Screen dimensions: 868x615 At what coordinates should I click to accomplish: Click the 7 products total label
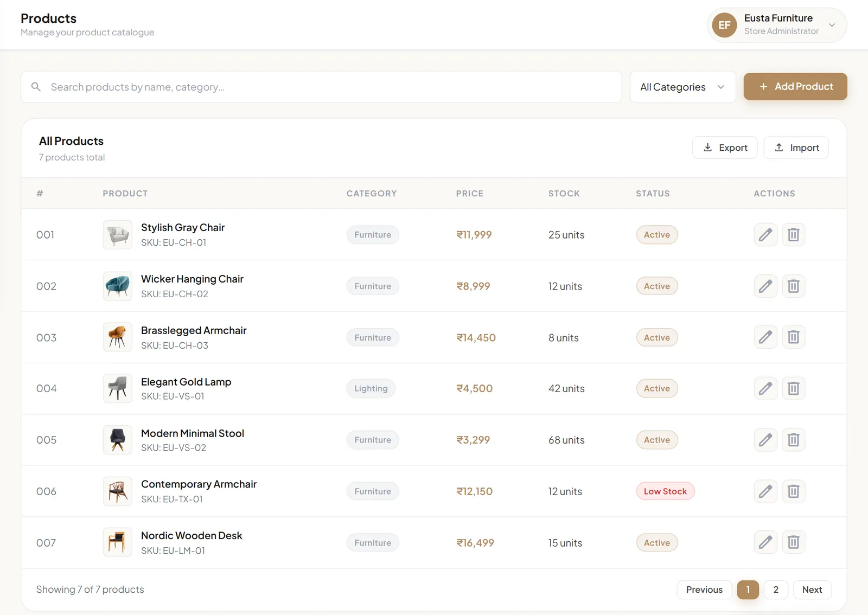click(x=72, y=157)
